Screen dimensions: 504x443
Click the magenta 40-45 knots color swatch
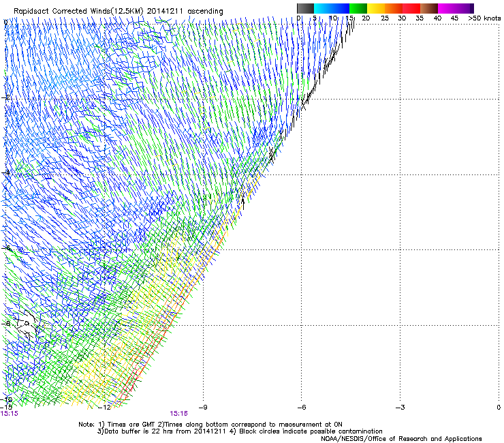[447, 8]
